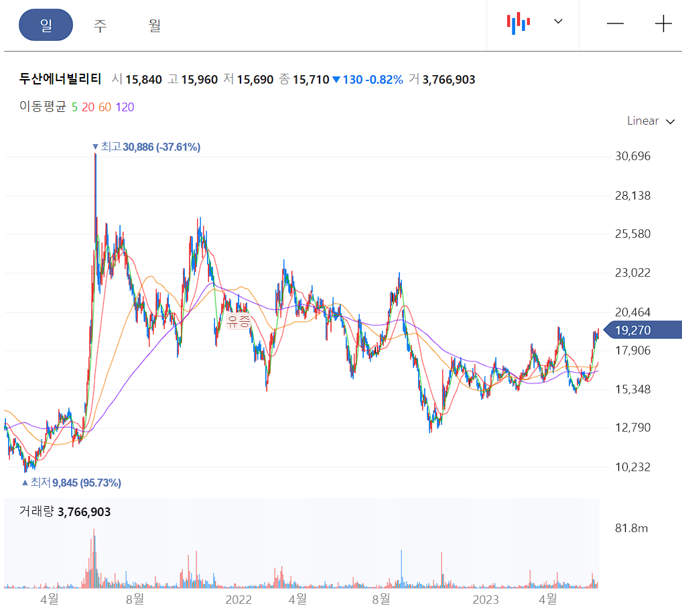This screenshot has height=616, width=682.
Task: Click the closing price 15,710
Action: click(311, 80)
